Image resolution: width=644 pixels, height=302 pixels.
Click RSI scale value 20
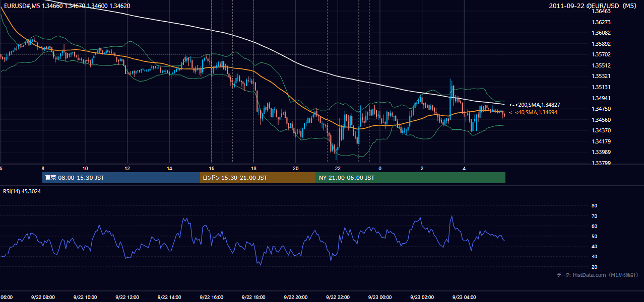[x=594, y=267]
